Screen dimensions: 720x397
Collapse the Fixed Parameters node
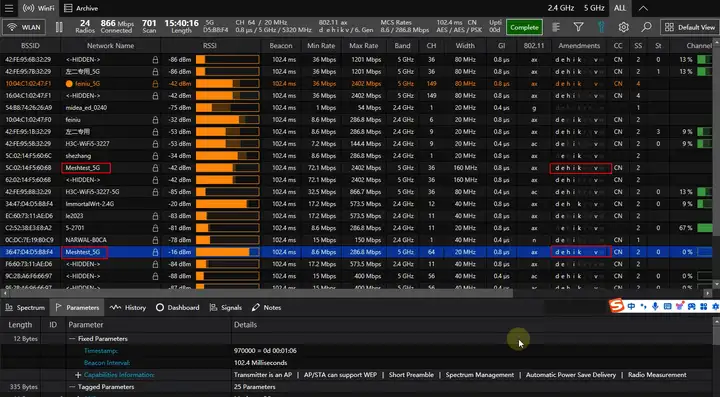click(x=72, y=339)
